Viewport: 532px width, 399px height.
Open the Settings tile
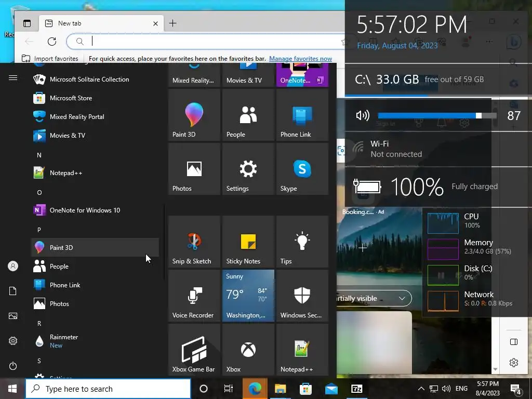pyautogui.click(x=248, y=169)
